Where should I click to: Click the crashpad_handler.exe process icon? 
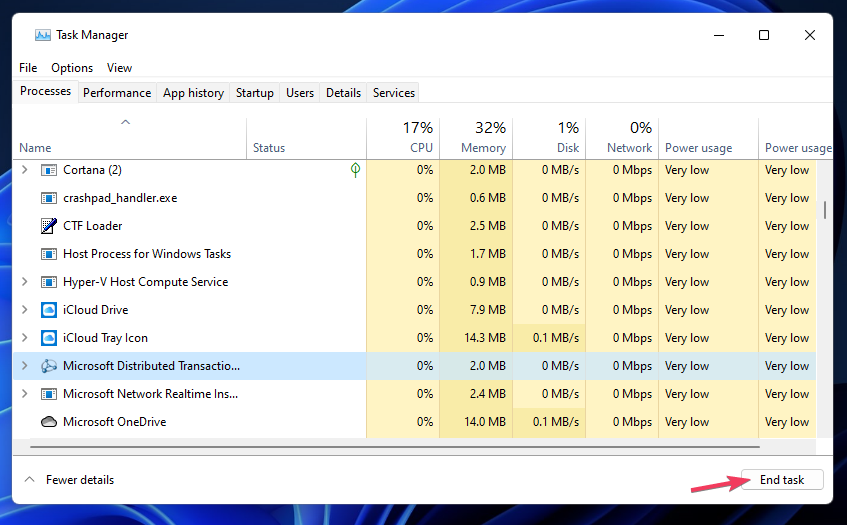pyautogui.click(x=49, y=198)
